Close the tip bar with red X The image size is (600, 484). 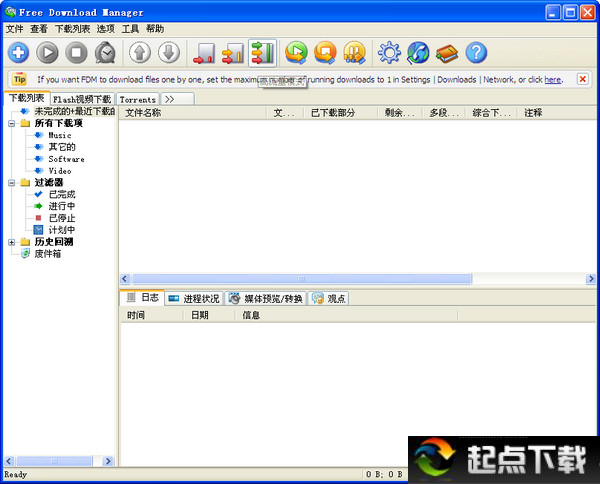coord(582,79)
